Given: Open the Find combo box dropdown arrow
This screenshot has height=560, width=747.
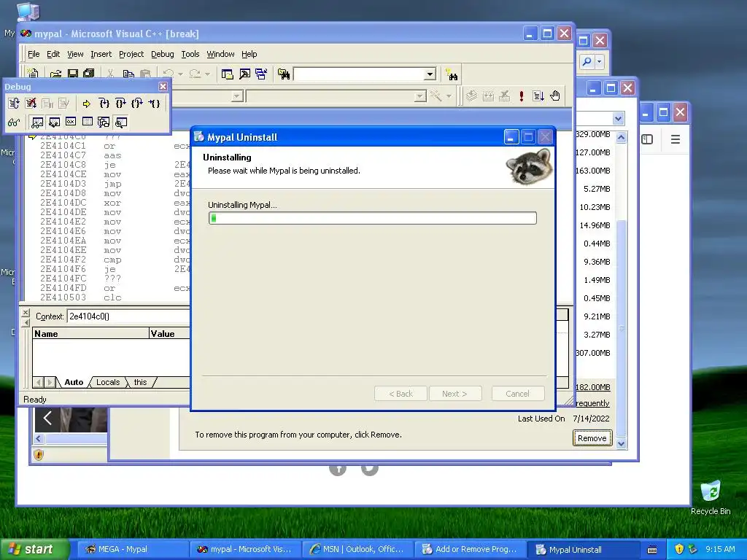Looking at the screenshot, I should [430, 74].
